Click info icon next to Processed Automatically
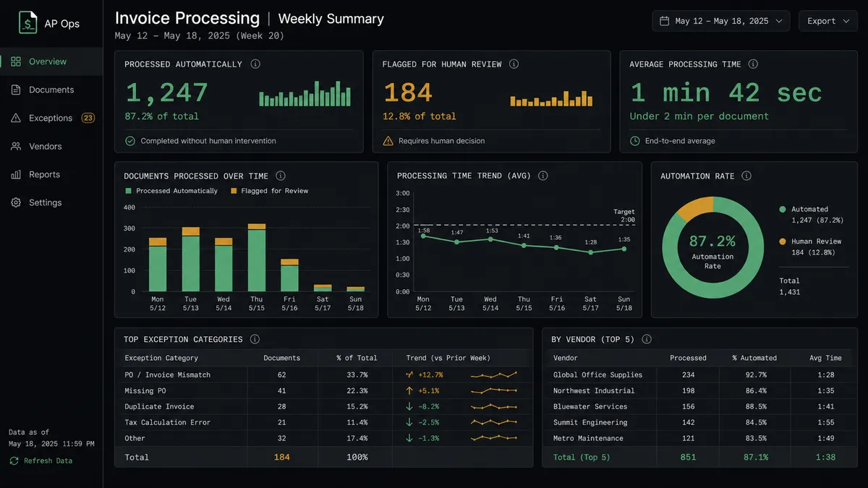 (x=255, y=64)
